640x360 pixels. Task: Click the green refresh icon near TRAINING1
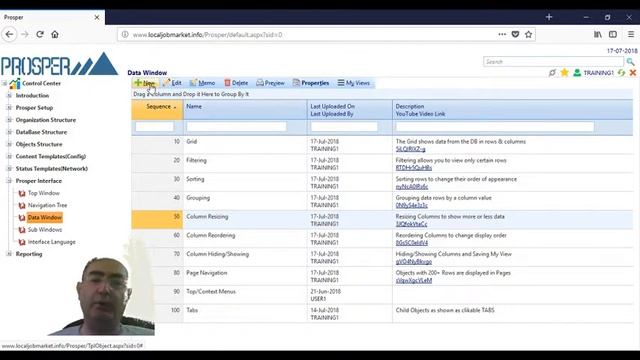click(x=621, y=73)
